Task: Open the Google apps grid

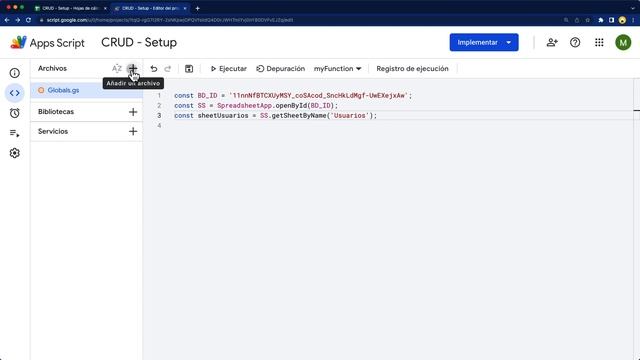Action: (599, 42)
